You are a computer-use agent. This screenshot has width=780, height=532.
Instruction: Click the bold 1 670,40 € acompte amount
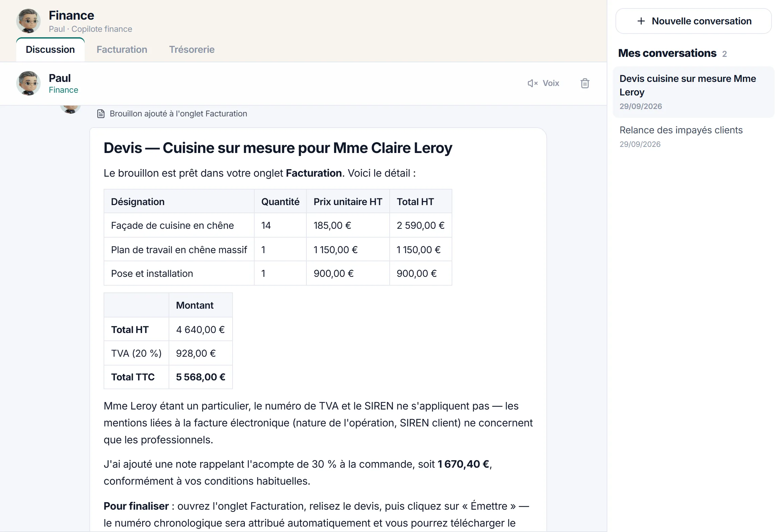coord(463,464)
